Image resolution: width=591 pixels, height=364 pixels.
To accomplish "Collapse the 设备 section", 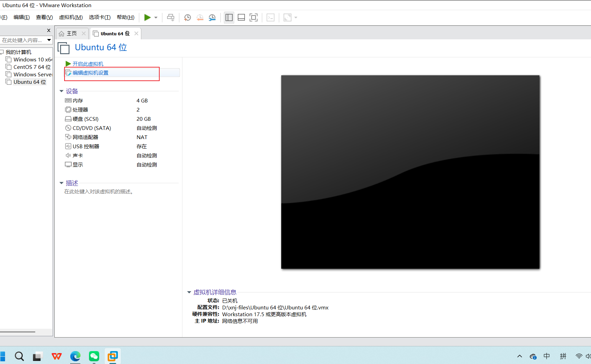I will 61,91.
